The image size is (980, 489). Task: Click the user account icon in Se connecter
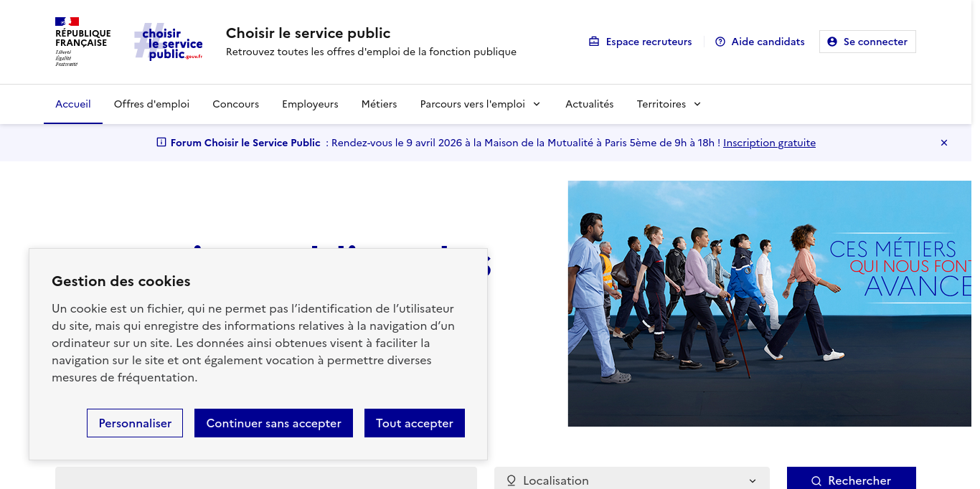(x=832, y=42)
